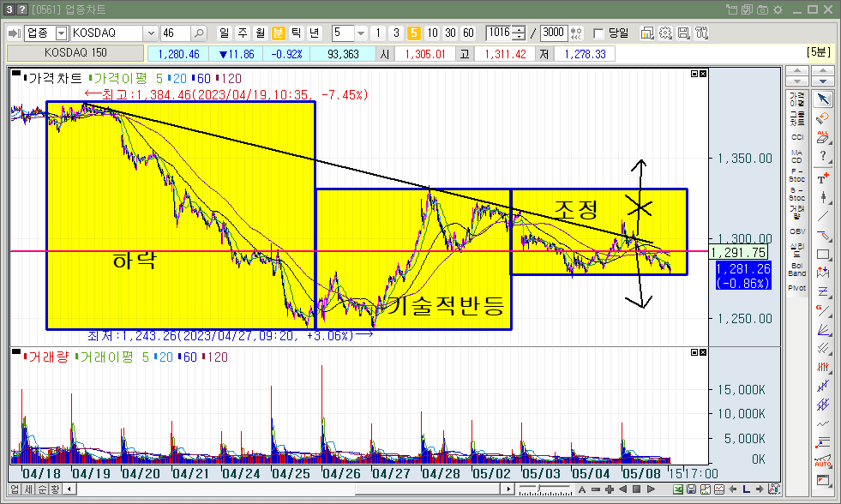Toggle the 분 (minute) period button
Viewport: 841px width, 504px height.
(x=279, y=33)
